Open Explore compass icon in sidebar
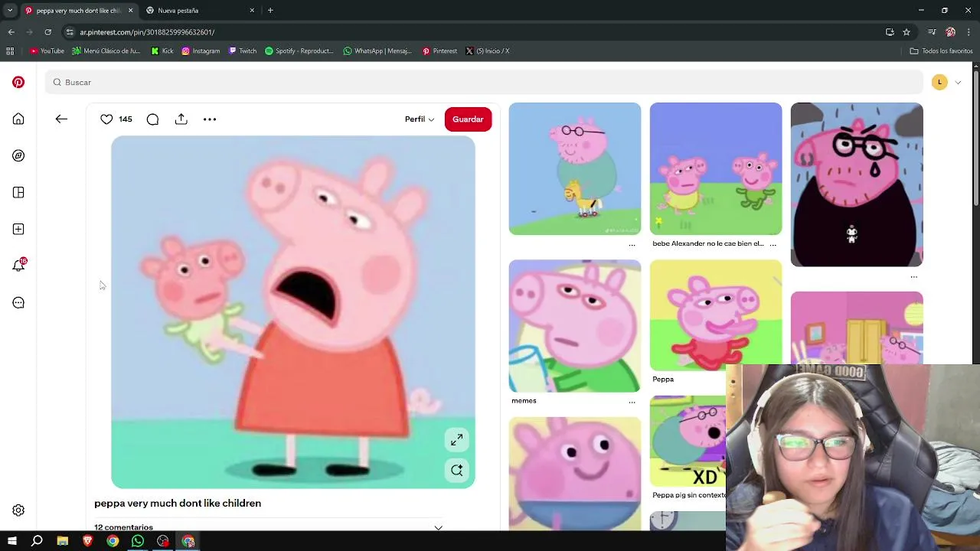This screenshot has width=980, height=551. click(18, 155)
